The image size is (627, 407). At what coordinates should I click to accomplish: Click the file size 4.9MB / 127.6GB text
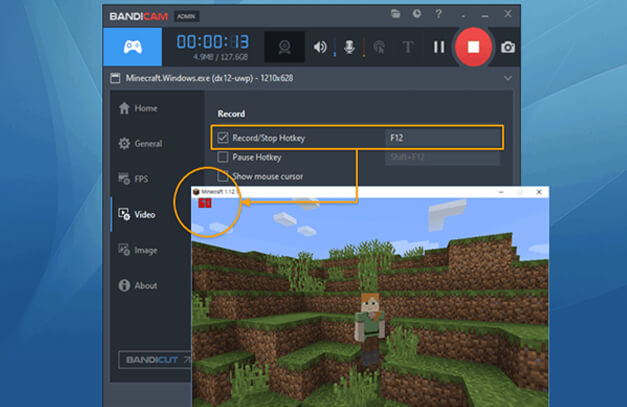pos(220,57)
